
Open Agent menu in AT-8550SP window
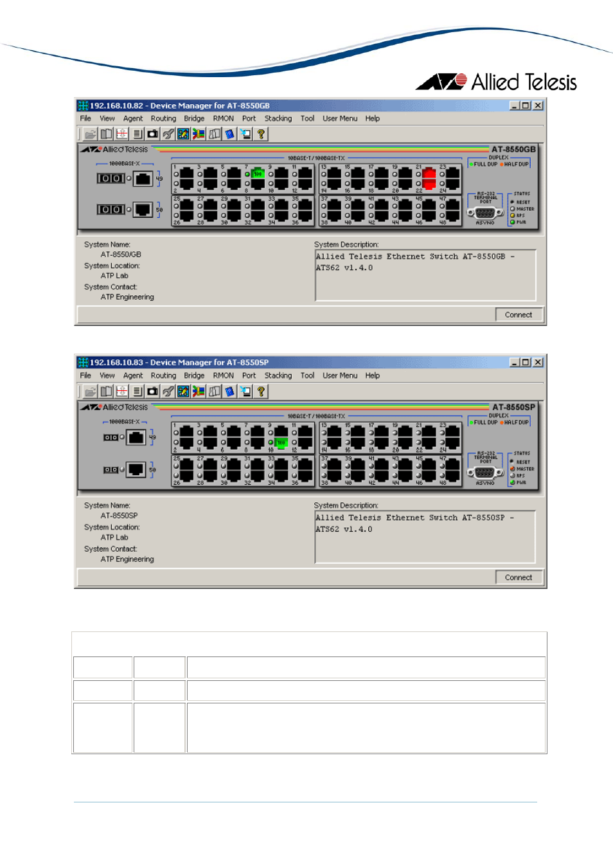point(133,375)
